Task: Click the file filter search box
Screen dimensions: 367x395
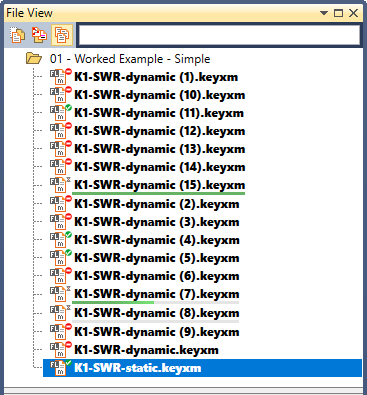Action: coord(219,35)
